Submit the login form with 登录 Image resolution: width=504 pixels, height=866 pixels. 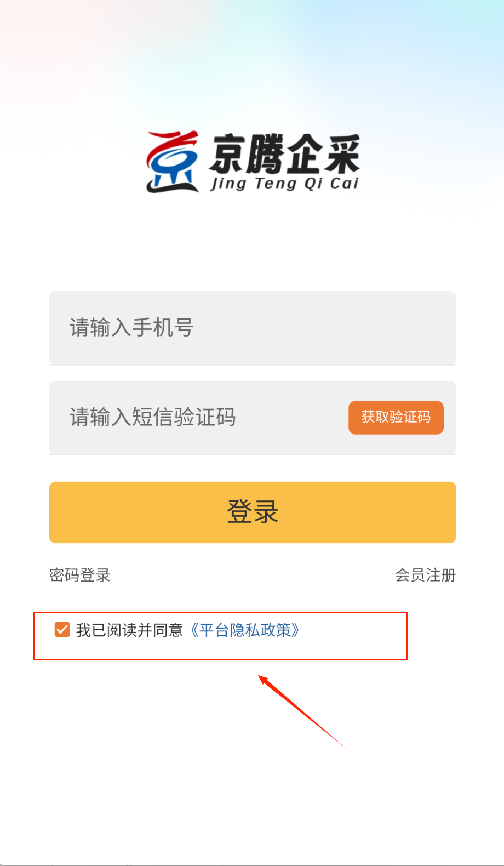tap(252, 512)
